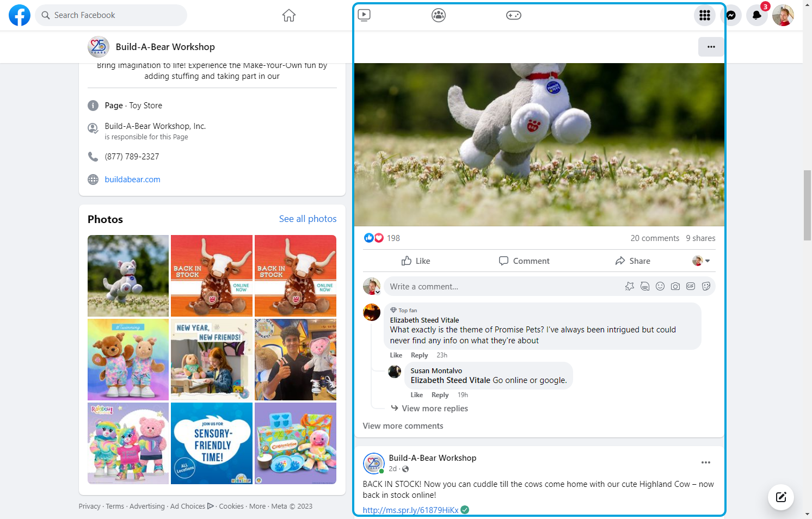Open page options three-dot button
This screenshot has width=812, height=519.
711,47
